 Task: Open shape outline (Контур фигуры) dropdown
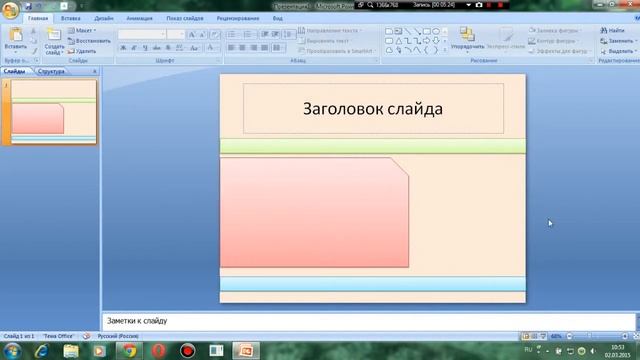tap(553, 41)
